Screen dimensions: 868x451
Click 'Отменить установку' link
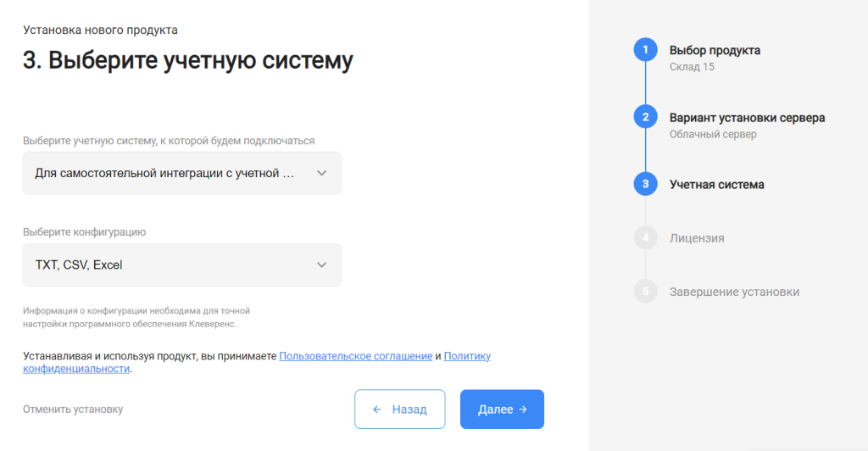coord(73,409)
